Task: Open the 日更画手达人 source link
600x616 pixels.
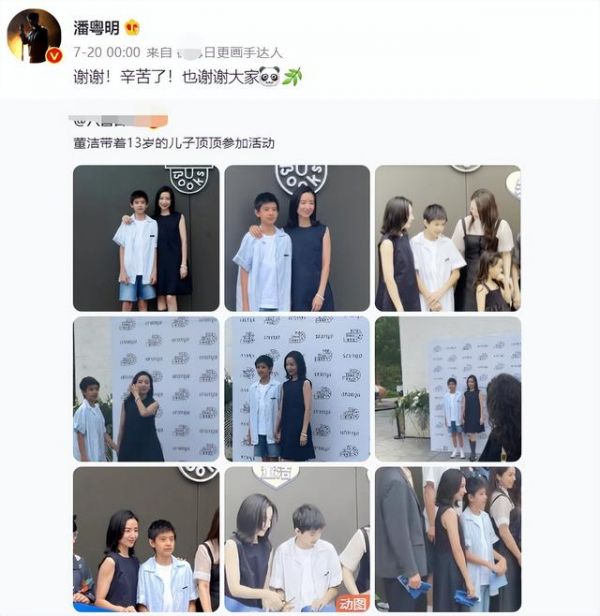Action: pos(243,53)
